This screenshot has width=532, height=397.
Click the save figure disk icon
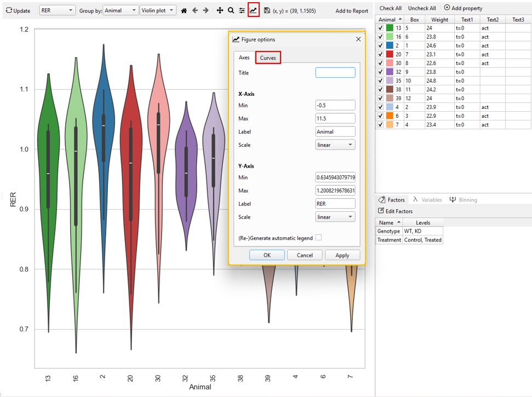coord(267,10)
